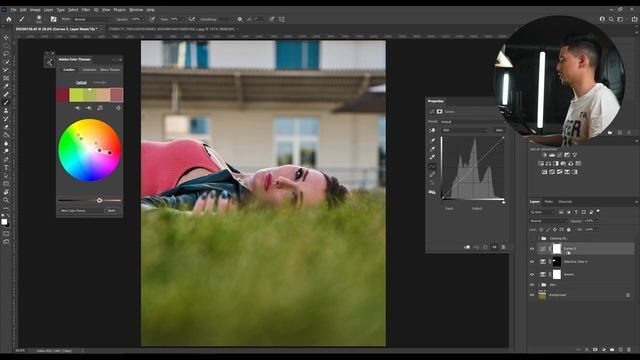
Task: Click the Flow value field
Action: [x=175, y=19]
